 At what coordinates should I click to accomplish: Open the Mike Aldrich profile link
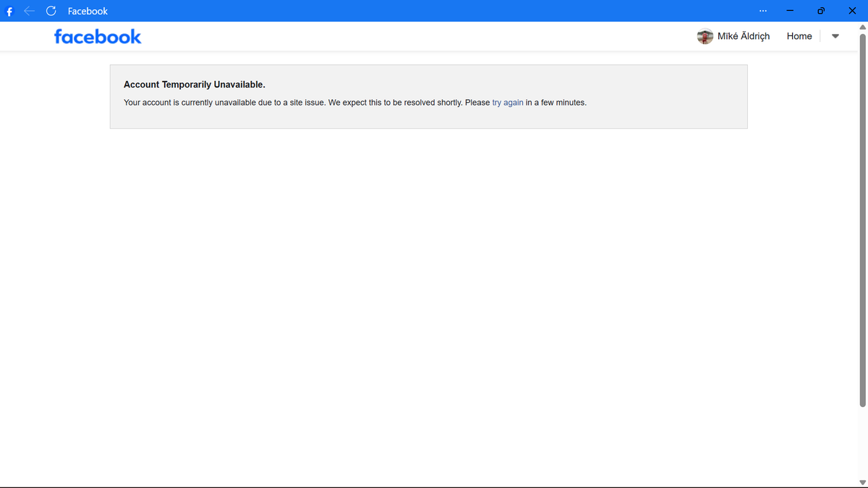coord(744,36)
